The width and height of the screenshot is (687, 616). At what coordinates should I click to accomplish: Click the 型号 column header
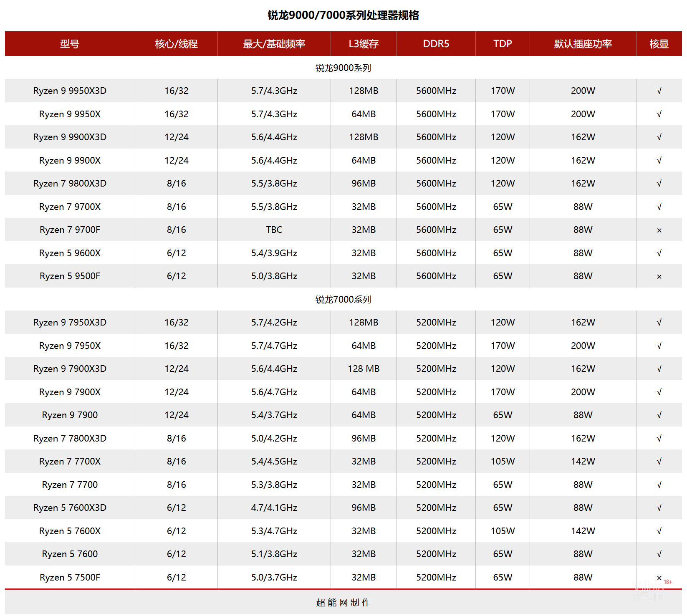70,44
